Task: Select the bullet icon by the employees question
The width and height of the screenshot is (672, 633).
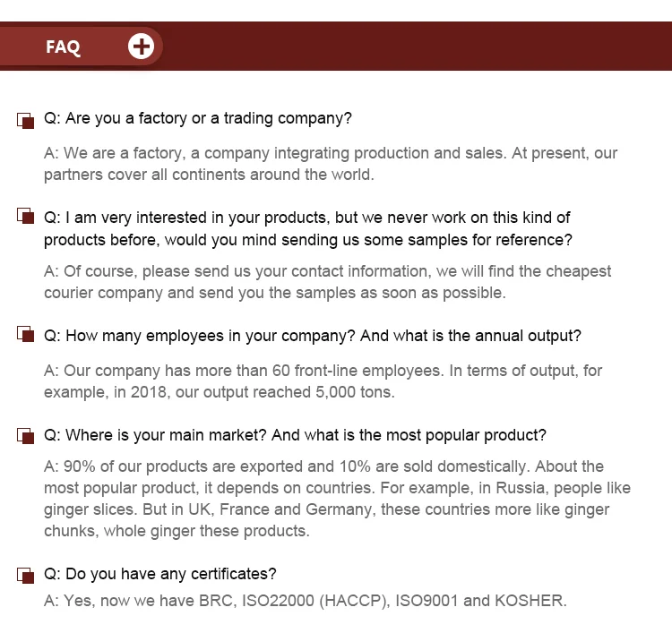Action: (x=25, y=336)
